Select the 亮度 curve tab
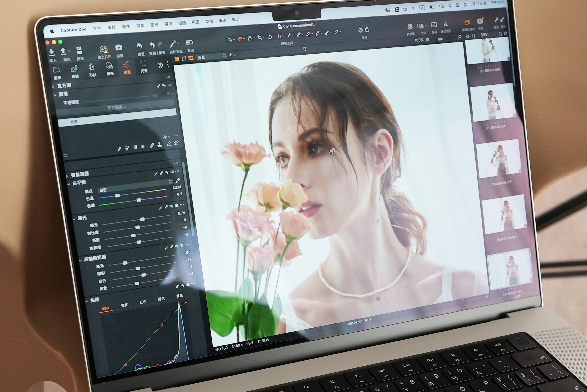This screenshot has height=392, width=587. tap(124, 305)
